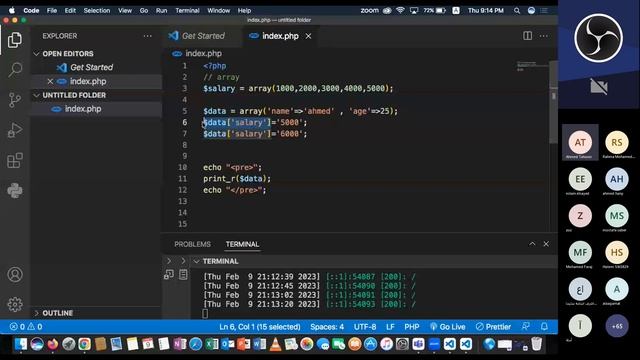Click the Ln 6, Col 1 position indicator
Viewport: 640px width, 360px height.
coord(260,327)
